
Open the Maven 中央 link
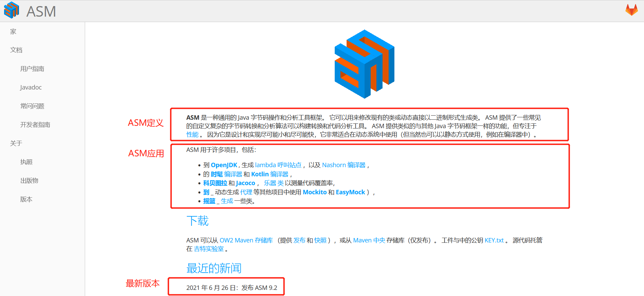pyautogui.click(x=369, y=240)
